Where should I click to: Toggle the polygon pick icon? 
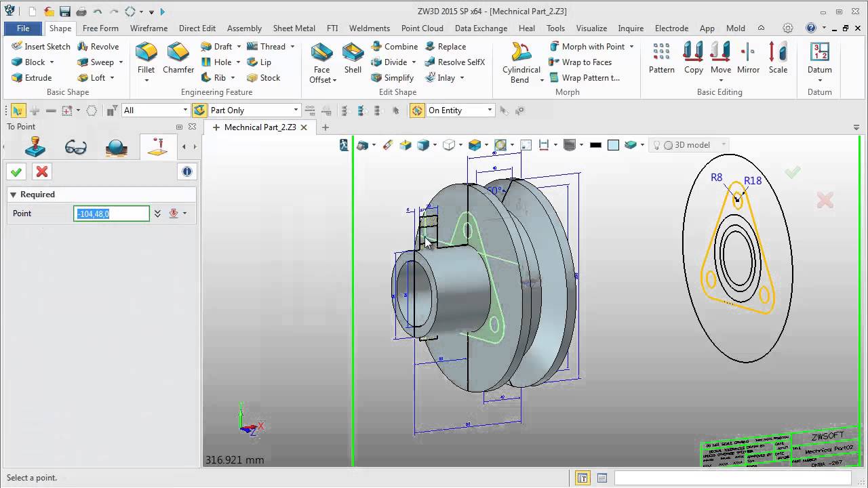(x=92, y=110)
